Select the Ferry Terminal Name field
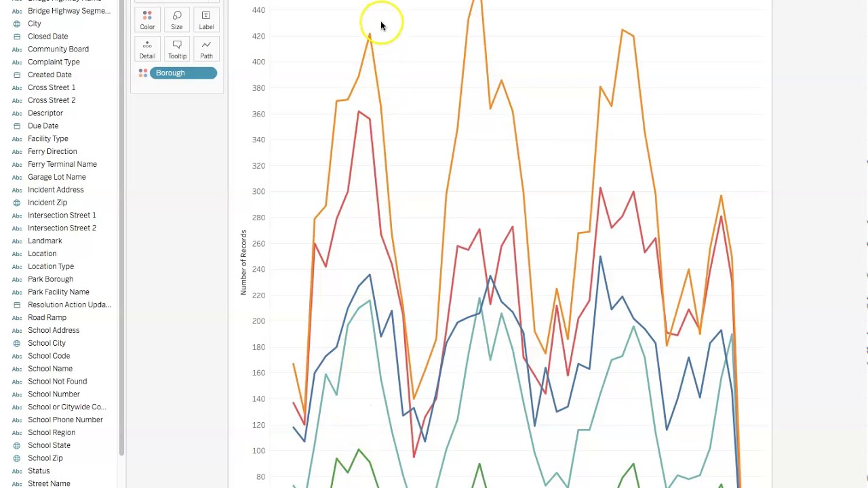Image resolution: width=868 pixels, height=488 pixels. pos(62,164)
